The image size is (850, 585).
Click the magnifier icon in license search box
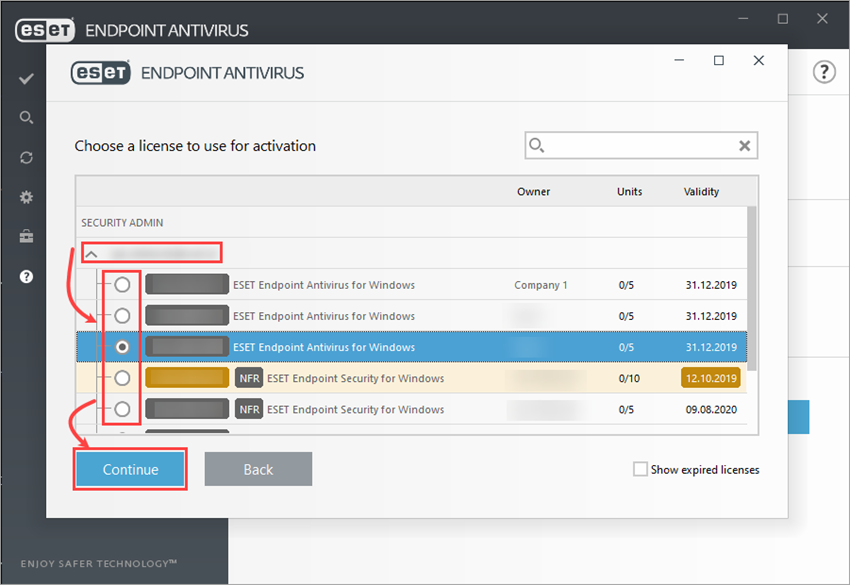tap(536, 145)
